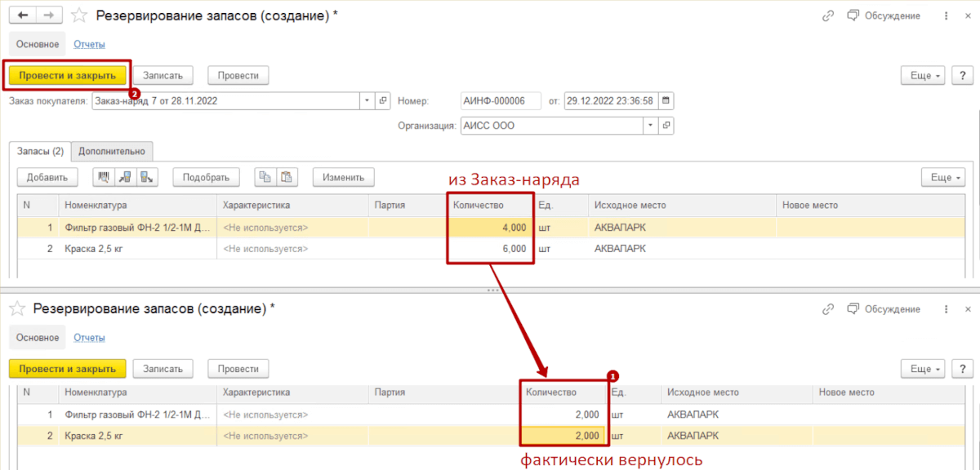Switch to the Дополнительно tab
Image resolution: width=980 pixels, height=470 pixels.
[x=112, y=151]
